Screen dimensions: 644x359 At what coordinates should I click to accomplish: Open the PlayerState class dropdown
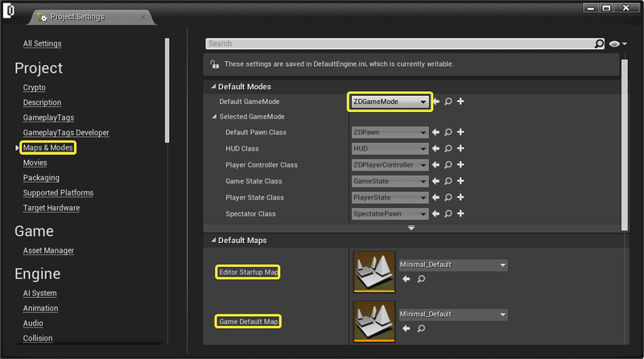click(x=390, y=197)
